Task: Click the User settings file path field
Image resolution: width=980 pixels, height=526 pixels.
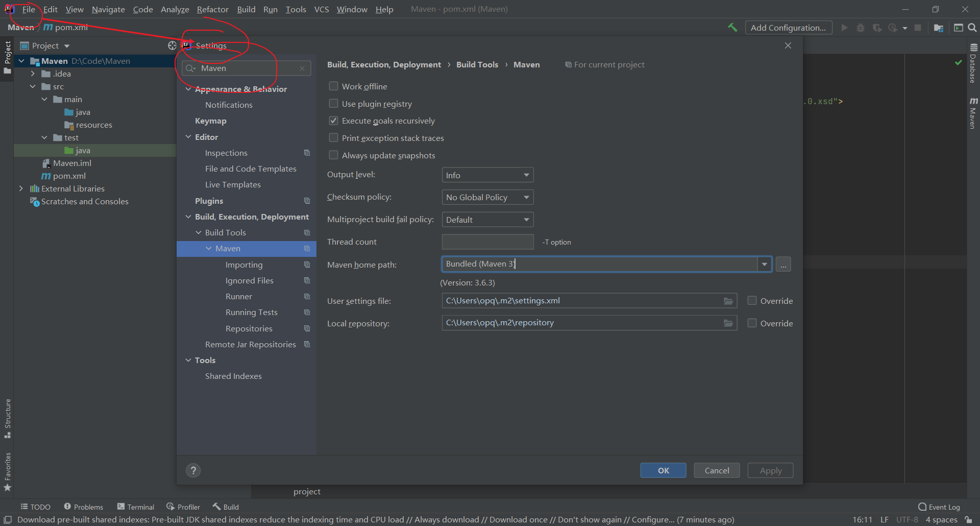Action: pos(590,300)
